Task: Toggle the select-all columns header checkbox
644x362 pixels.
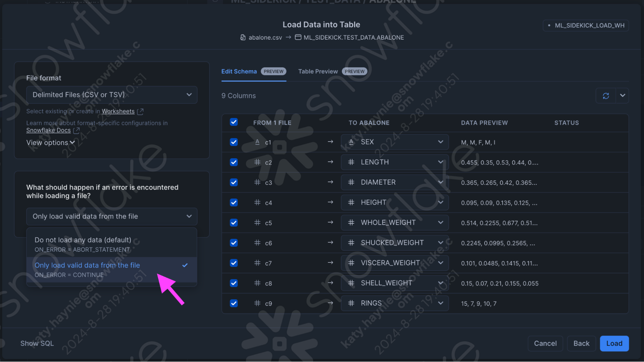Action: tap(234, 122)
